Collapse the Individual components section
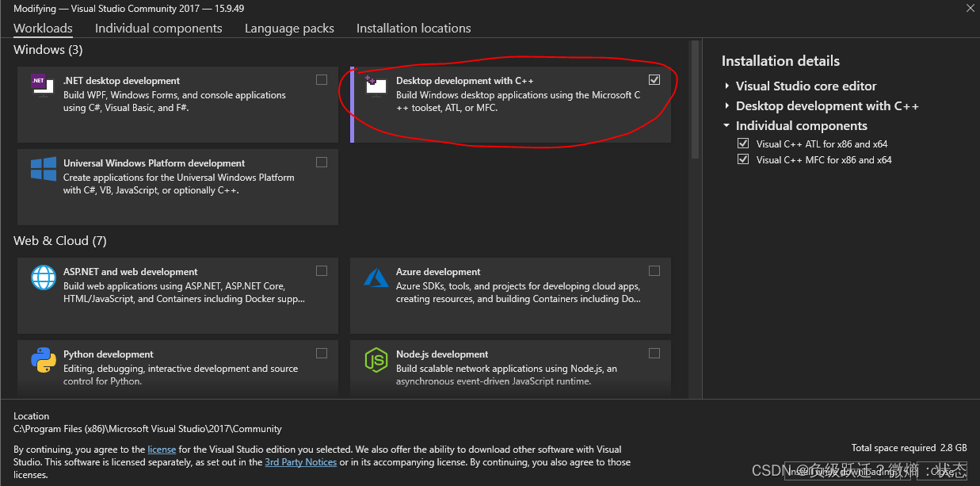The image size is (980, 486). 726,125
